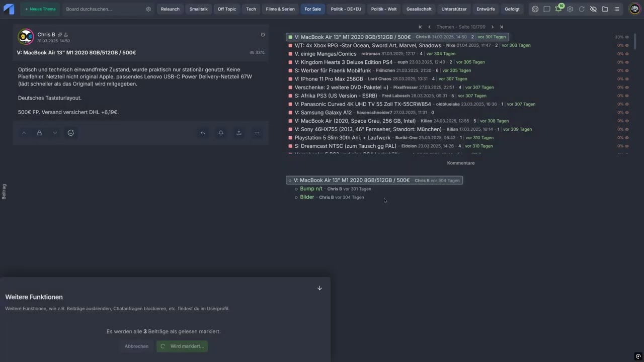Click Abbrechen in the confirmation dialog

(136, 346)
